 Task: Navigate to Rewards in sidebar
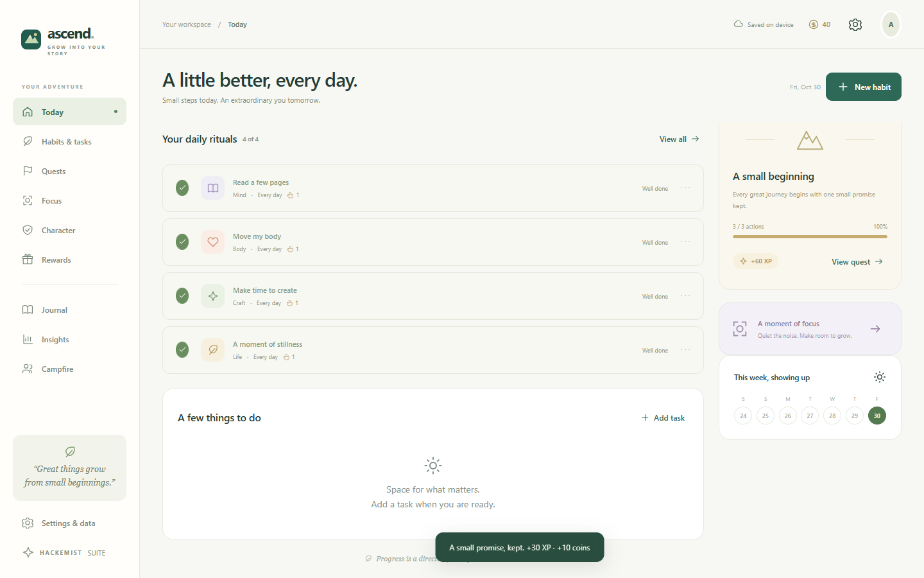pyautogui.click(x=69, y=259)
